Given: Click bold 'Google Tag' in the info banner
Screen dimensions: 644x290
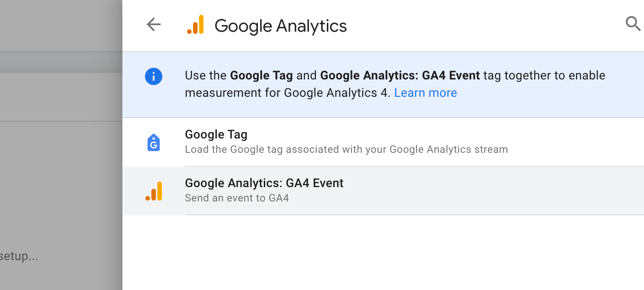Looking at the screenshot, I should (261, 76).
